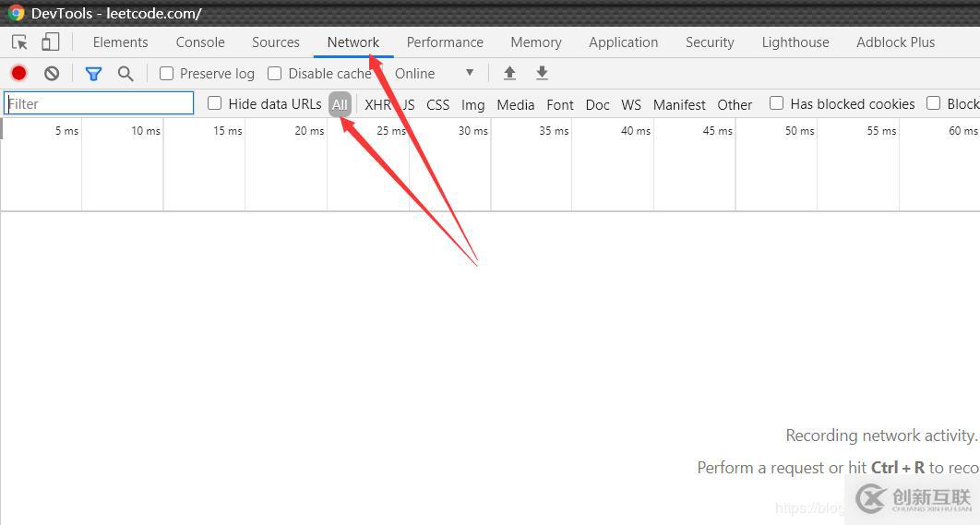
Task: Go to the Security tab
Action: click(710, 42)
